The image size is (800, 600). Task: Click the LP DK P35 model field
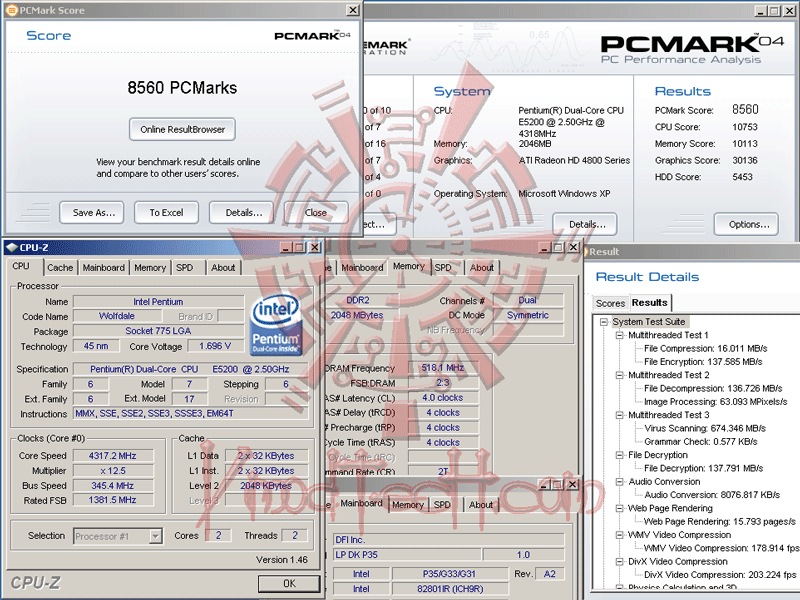tap(407, 555)
